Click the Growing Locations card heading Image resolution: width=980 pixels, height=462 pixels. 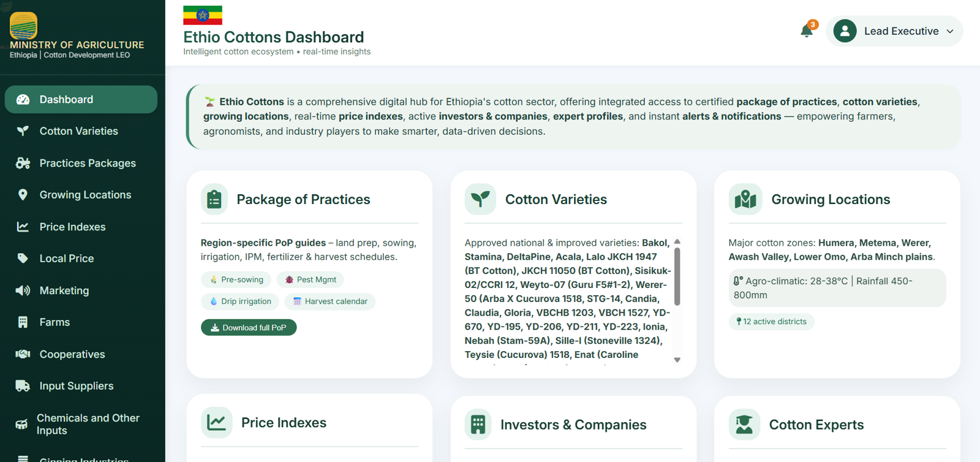click(831, 199)
